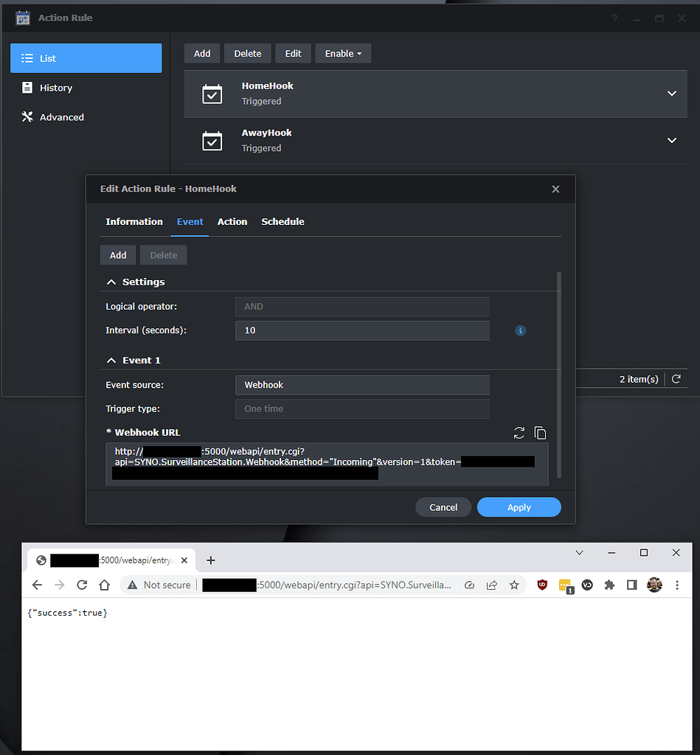Click the interval info tooltip icon

(x=521, y=330)
